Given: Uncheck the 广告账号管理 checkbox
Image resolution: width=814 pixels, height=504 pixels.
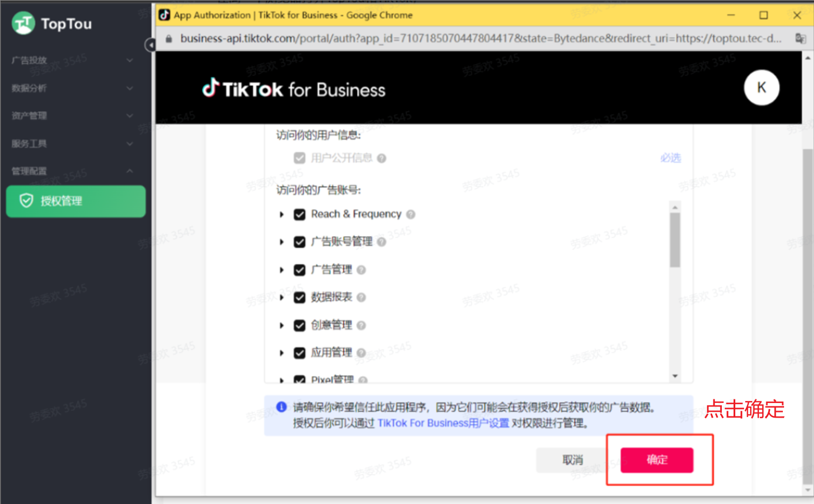Looking at the screenshot, I should (x=300, y=242).
